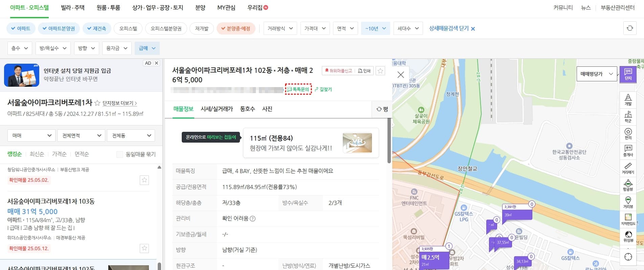Open the 전체동 select box

pos(131,136)
